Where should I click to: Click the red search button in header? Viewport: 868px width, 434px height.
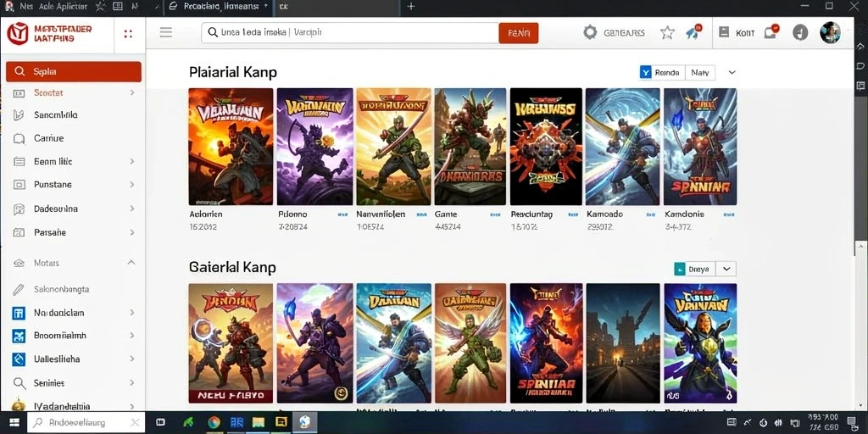click(x=519, y=33)
